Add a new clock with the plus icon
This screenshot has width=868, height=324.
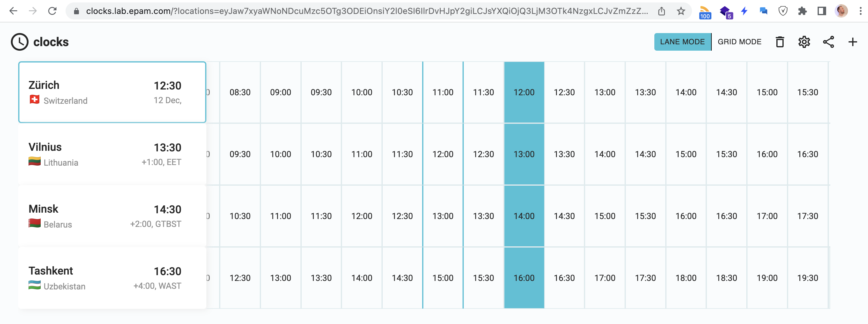(853, 42)
